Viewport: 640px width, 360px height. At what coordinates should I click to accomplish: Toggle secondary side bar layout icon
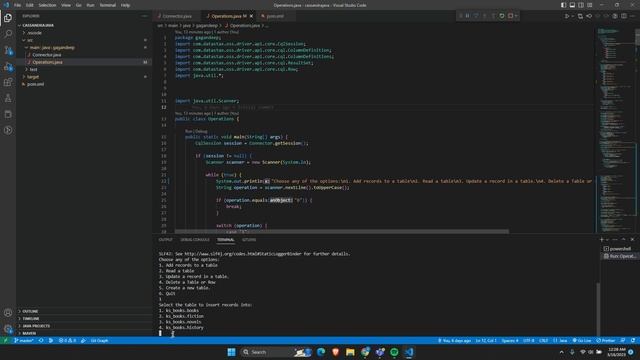click(x=581, y=5)
